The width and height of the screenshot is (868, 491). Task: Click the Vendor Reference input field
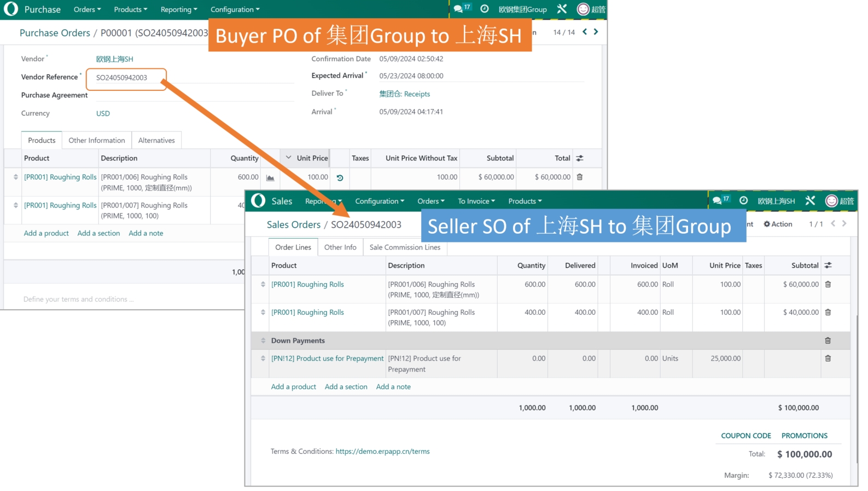click(x=126, y=78)
